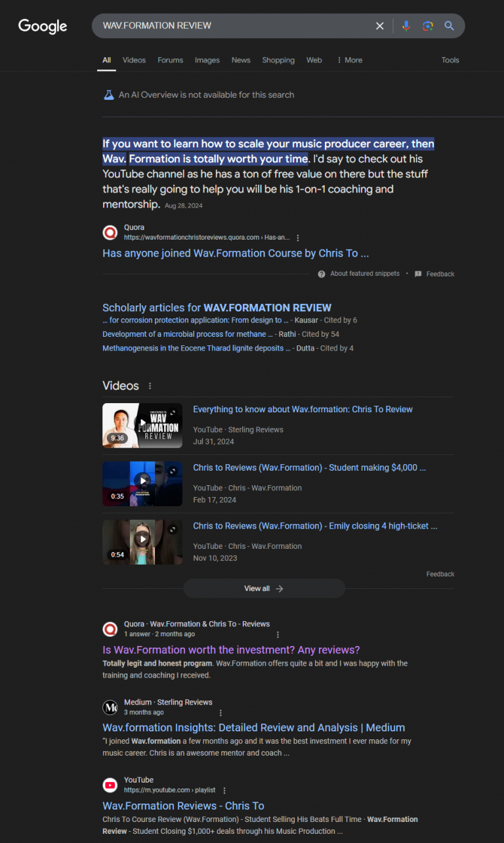Open the Tools options menu

[x=450, y=60]
